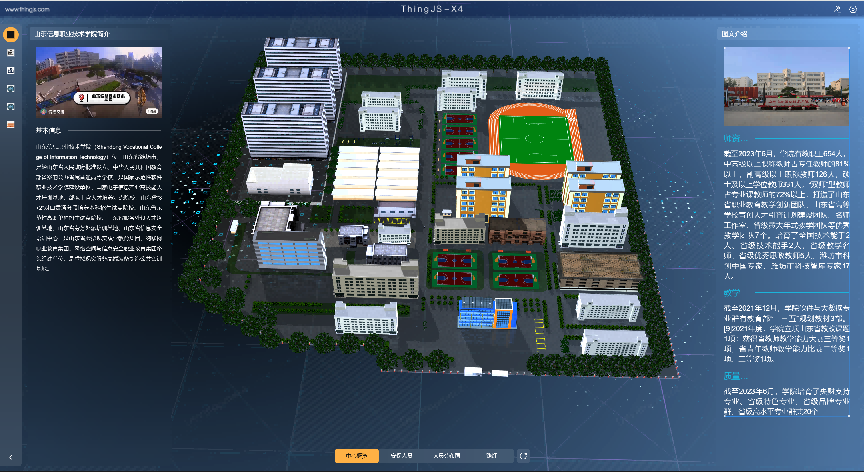Screen dimensions: 864x472
Task: Click the fourth icon in left sidebar
Action: tap(11, 88)
